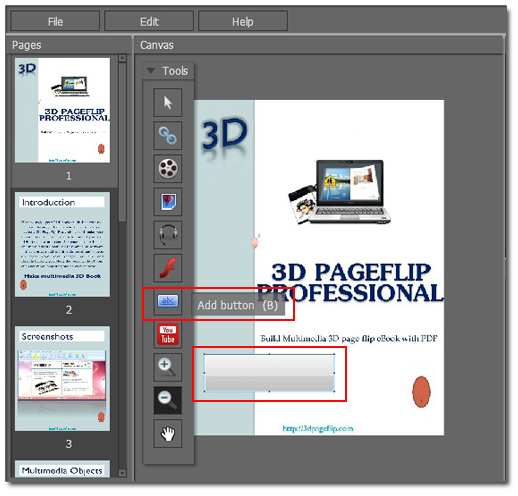Click the 3D PAGEFLIP PROFESSIONAL title text
Screen dimensions: 518x496
click(350, 282)
